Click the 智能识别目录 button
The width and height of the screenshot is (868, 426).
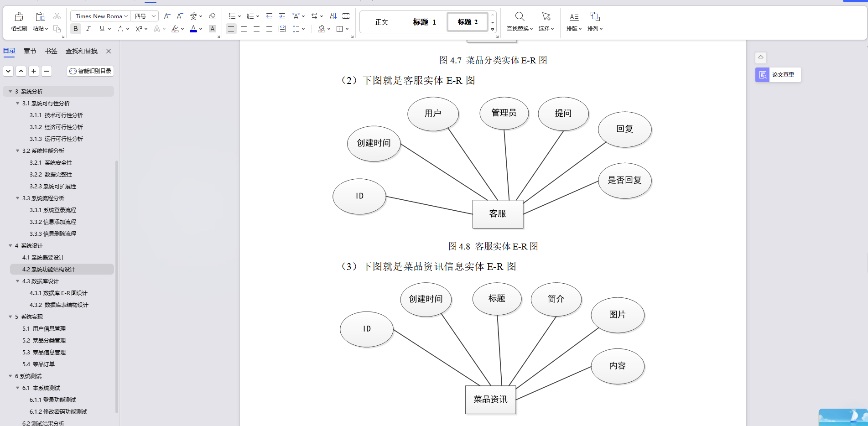coord(90,71)
